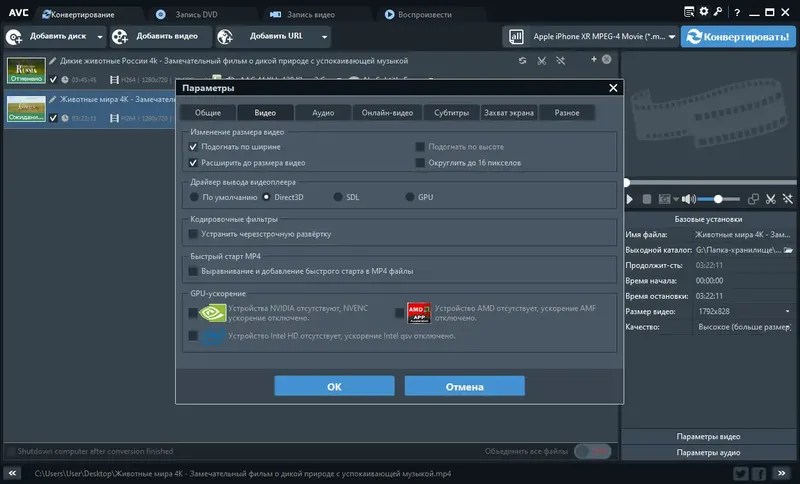The image size is (800, 484).
Task: Open help via question mark icon
Action: pyautogui.click(x=737, y=13)
